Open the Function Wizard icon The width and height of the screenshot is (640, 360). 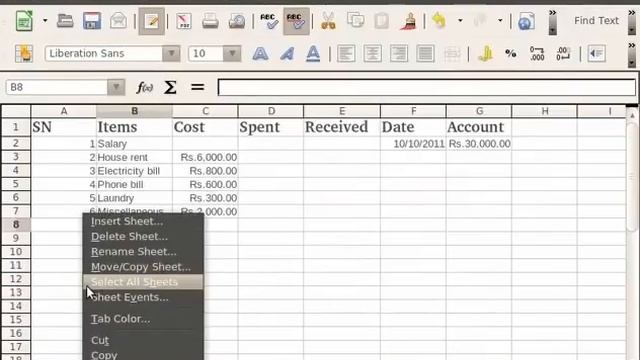tap(144, 87)
